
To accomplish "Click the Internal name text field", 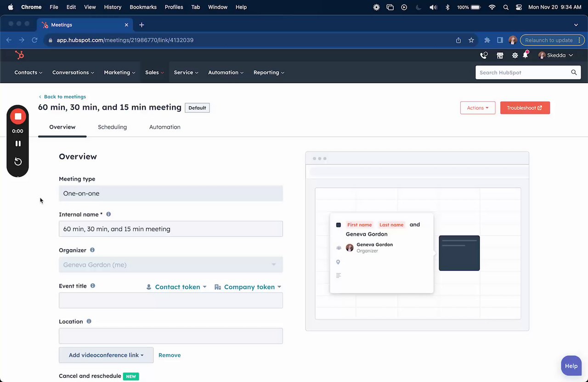I will pyautogui.click(x=171, y=229).
